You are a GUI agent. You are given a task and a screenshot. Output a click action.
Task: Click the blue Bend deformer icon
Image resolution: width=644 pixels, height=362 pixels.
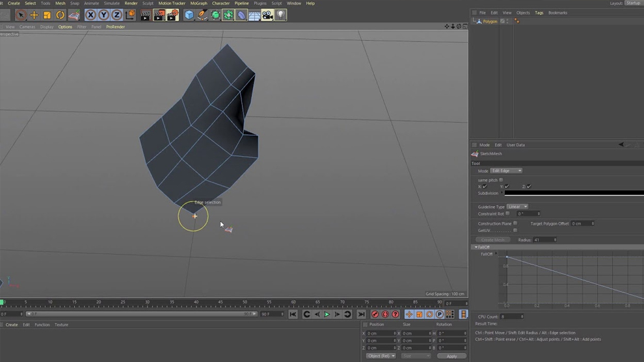(x=241, y=15)
